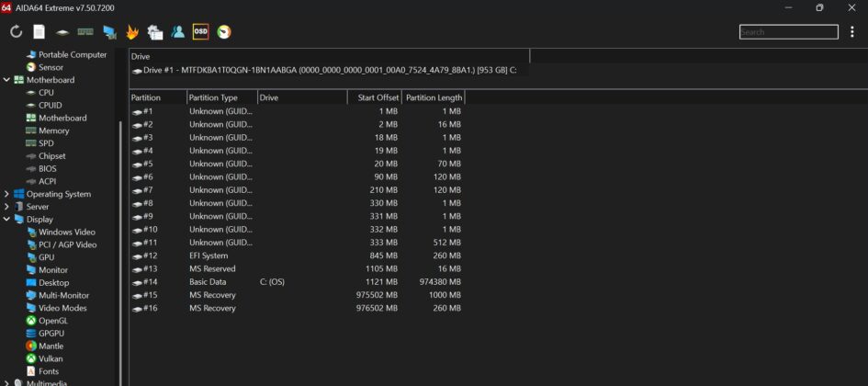
Task: Expand the Multimedia tree node
Action: [x=6, y=383]
